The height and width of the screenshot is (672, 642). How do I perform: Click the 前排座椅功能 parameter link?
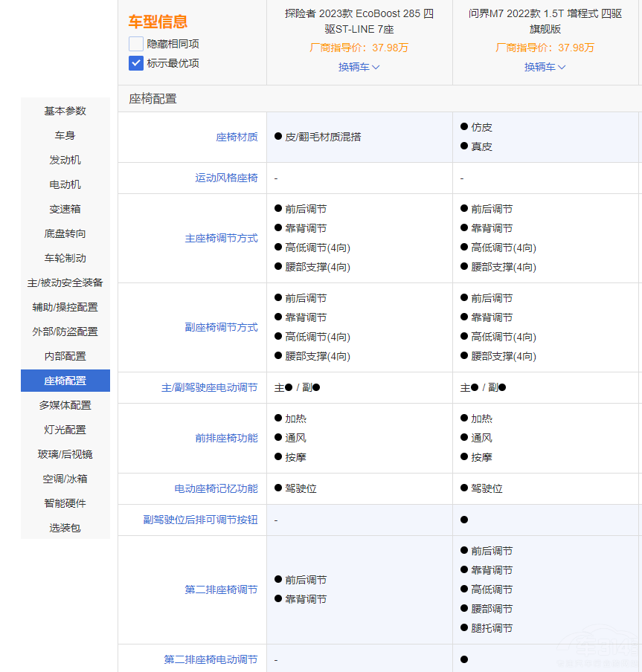226,439
